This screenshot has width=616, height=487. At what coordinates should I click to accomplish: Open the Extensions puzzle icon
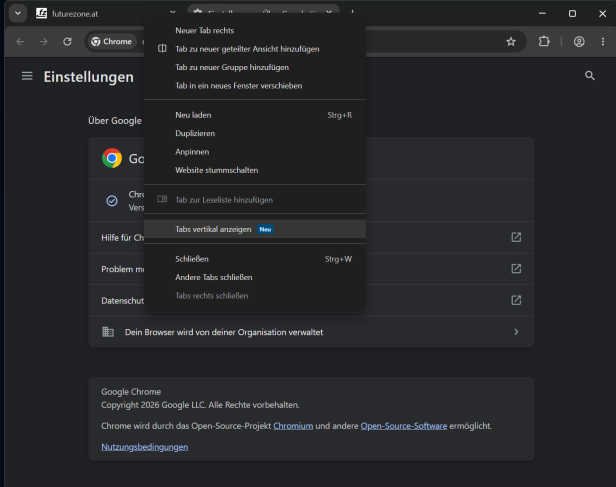[x=544, y=42]
